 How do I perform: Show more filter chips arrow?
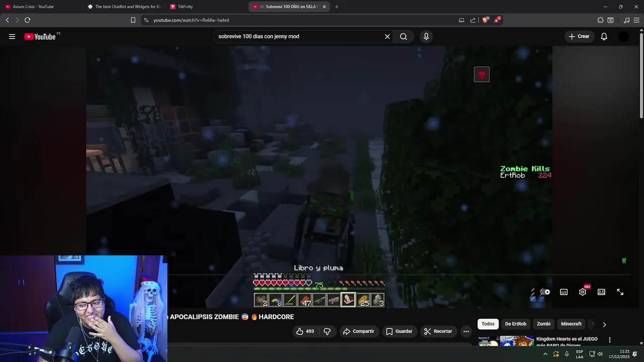click(604, 324)
